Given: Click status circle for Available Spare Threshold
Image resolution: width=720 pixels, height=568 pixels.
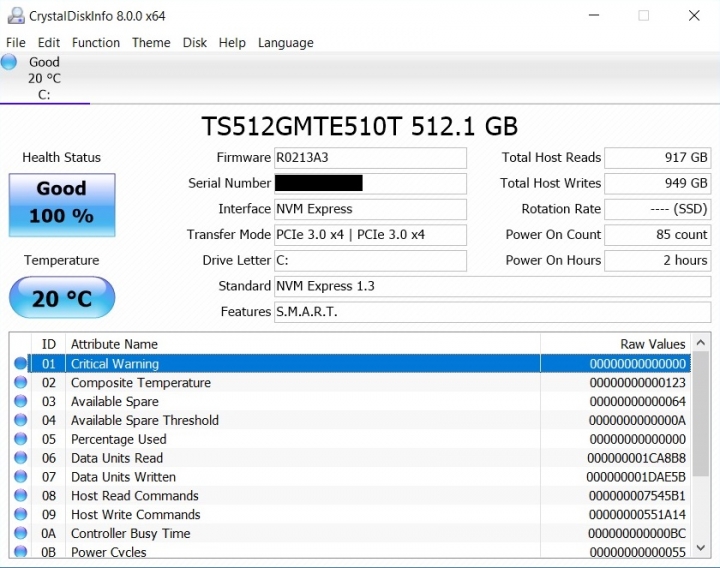Looking at the screenshot, I should point(21,420).
